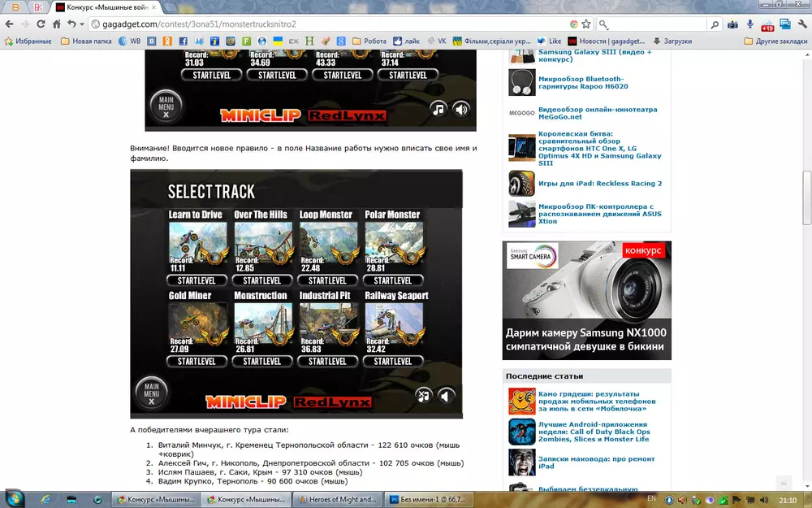Mute sound in the lower Select Track game
Screen dimensions: 812x508
(446, 396)
